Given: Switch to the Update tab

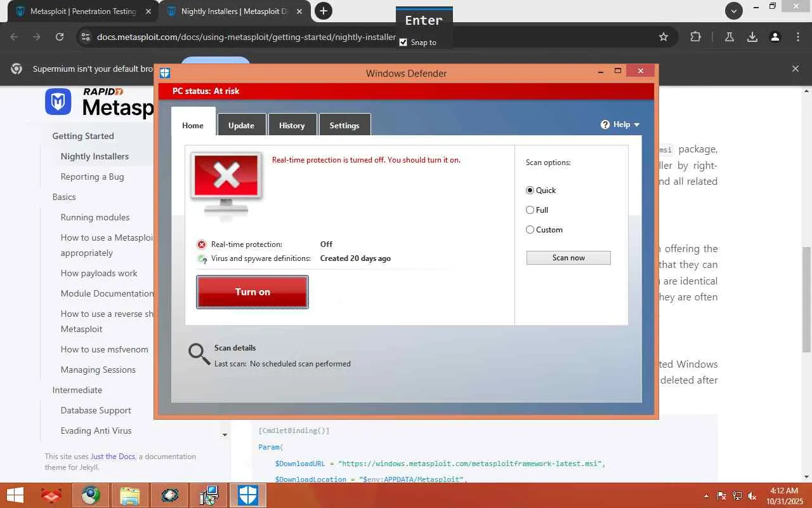Looking at the screenshot, I should [x=241, y=125].
